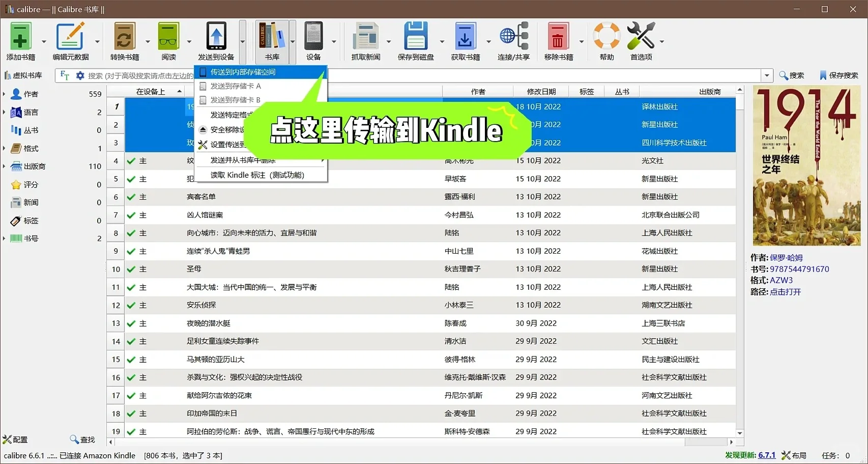Click the Configure button in tag browser
Image resolution: width=868 pixels, height=464 pixels.
[15, 440]
